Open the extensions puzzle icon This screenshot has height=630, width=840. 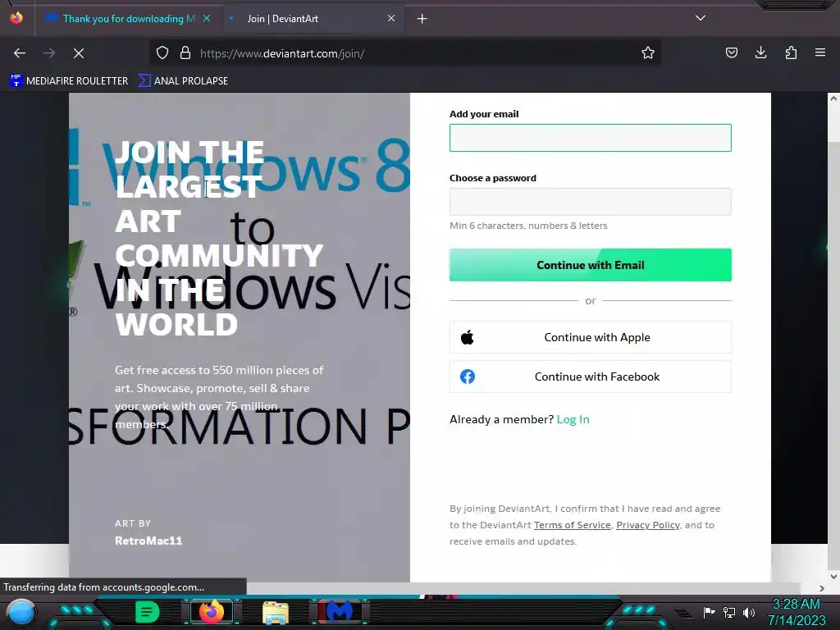791,52
